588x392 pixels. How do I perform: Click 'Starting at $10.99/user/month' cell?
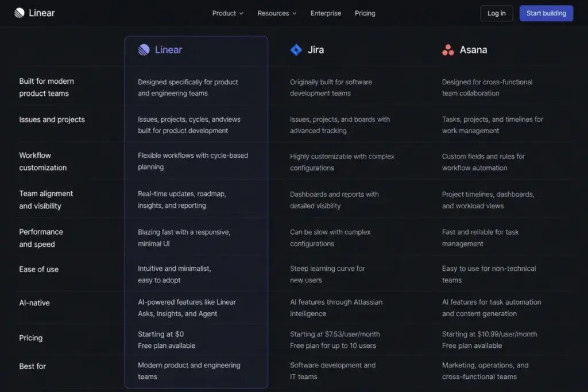click(489, 340)
